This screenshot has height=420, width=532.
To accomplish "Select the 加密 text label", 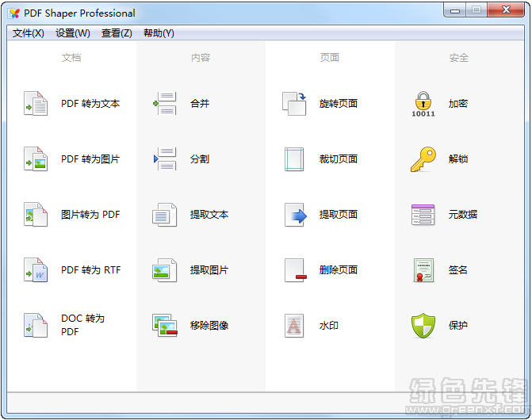I will [x=458, y=103].
